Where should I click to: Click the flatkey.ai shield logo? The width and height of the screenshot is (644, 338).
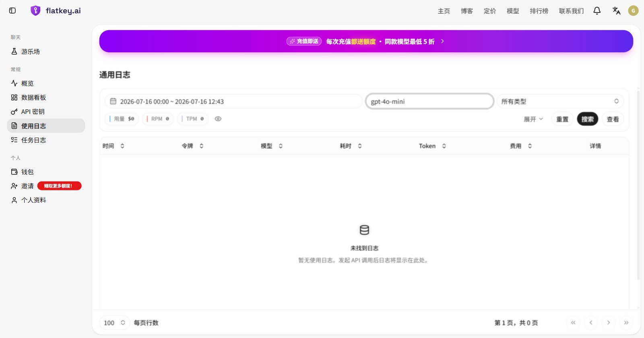tap(35, 11)
